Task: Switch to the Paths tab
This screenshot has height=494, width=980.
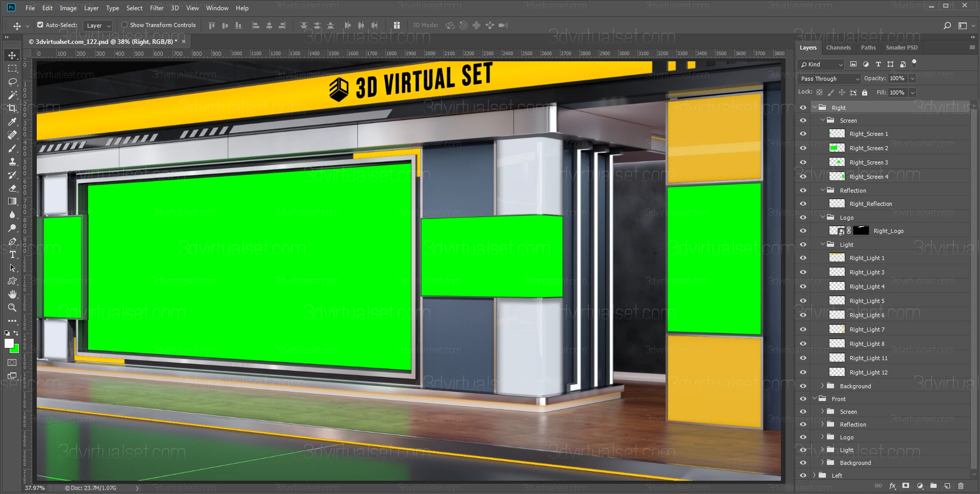Action: [x=868, y=48]
